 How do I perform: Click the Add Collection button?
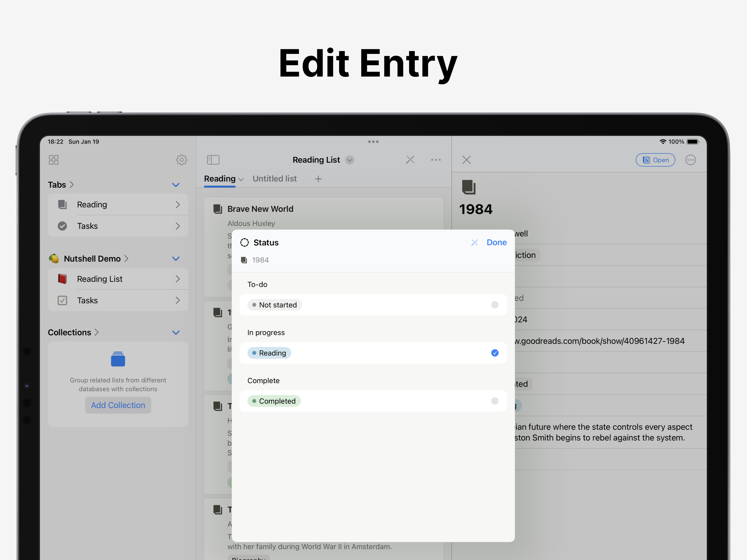[118, 405]
